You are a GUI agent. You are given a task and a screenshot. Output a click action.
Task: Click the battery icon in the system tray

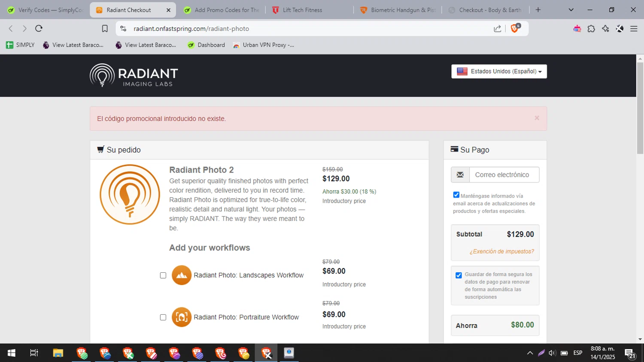564,353
